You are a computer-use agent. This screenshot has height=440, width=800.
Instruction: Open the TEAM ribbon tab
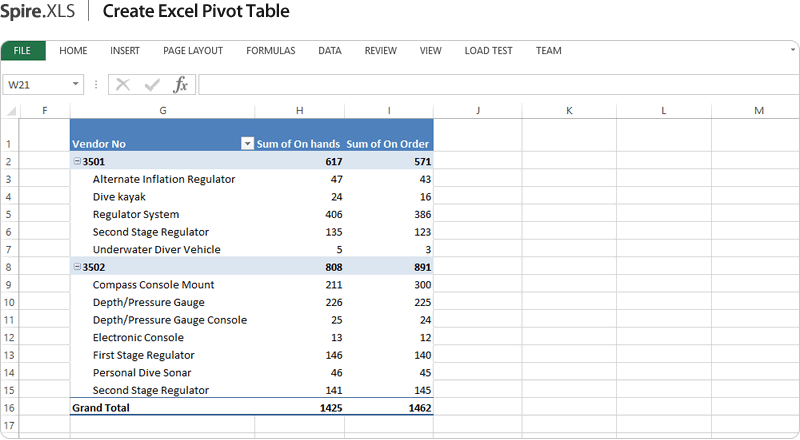tap(548, 51)
